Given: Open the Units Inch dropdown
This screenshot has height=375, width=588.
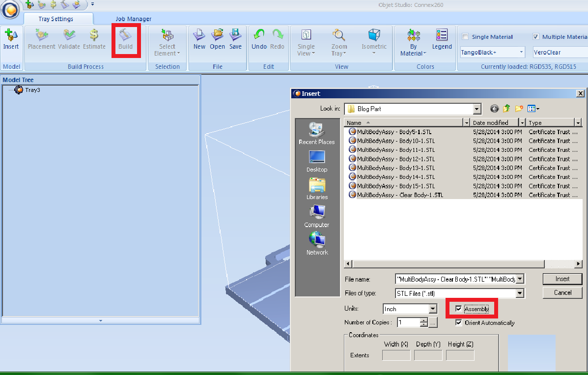Looking at the screenshot, I should coord(432,309).
